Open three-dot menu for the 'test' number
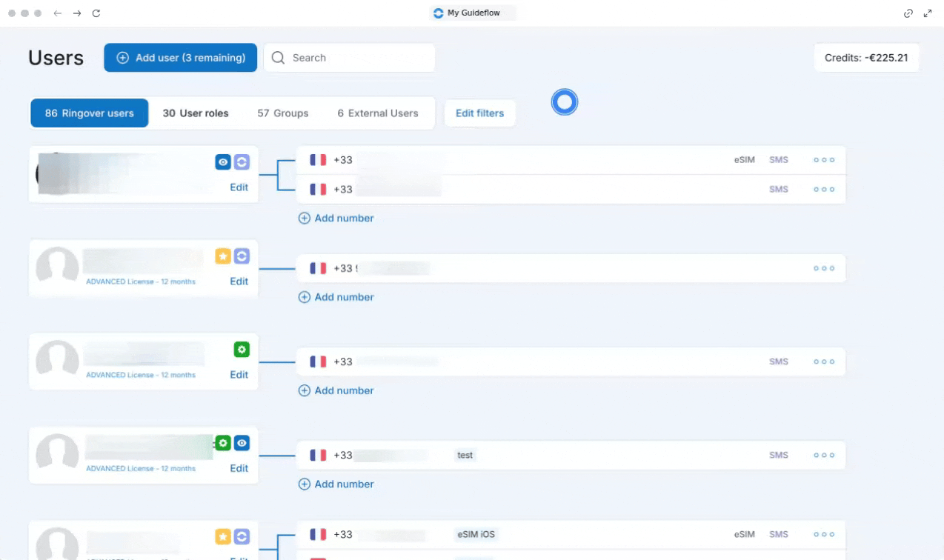 [824, 456]
